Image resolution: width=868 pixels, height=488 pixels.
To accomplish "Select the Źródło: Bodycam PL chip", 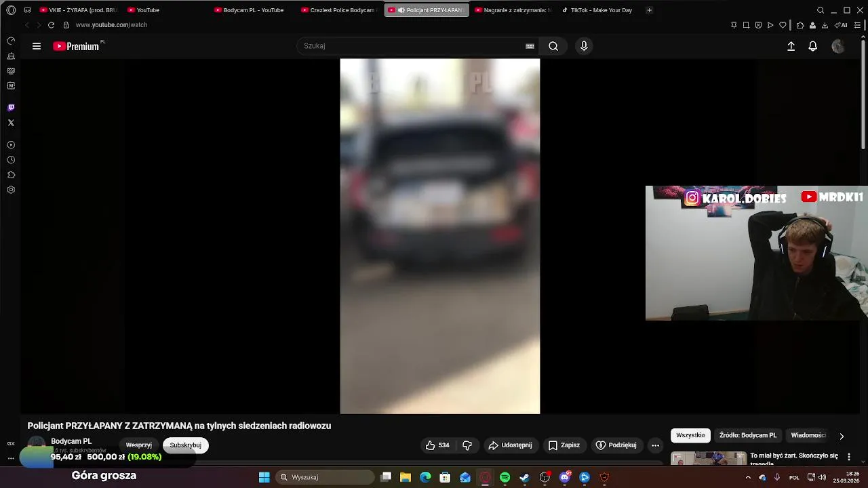I will (x=748, y=435).
